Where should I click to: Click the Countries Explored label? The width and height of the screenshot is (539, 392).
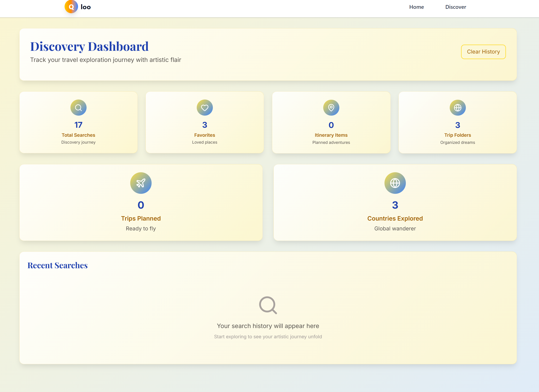click(x=395, y=218)
